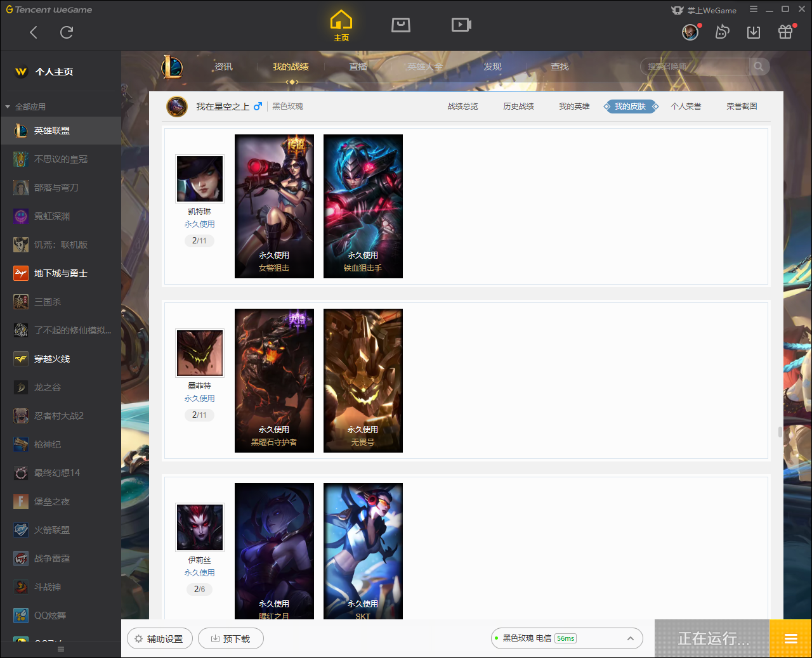Open the video play icon in top bar

461,25
